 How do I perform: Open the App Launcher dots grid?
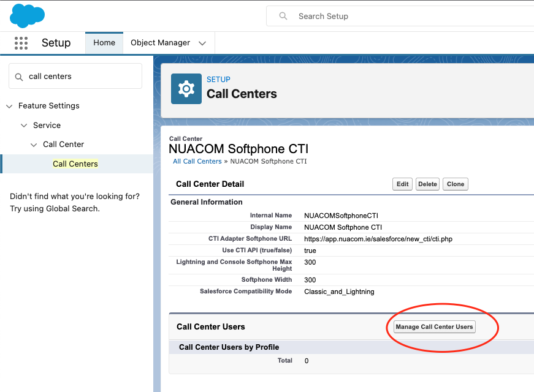pos(21,43)
